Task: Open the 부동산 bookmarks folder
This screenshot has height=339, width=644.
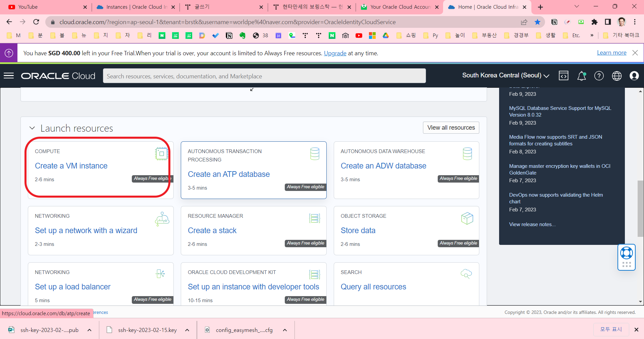Action: [484, 35]
